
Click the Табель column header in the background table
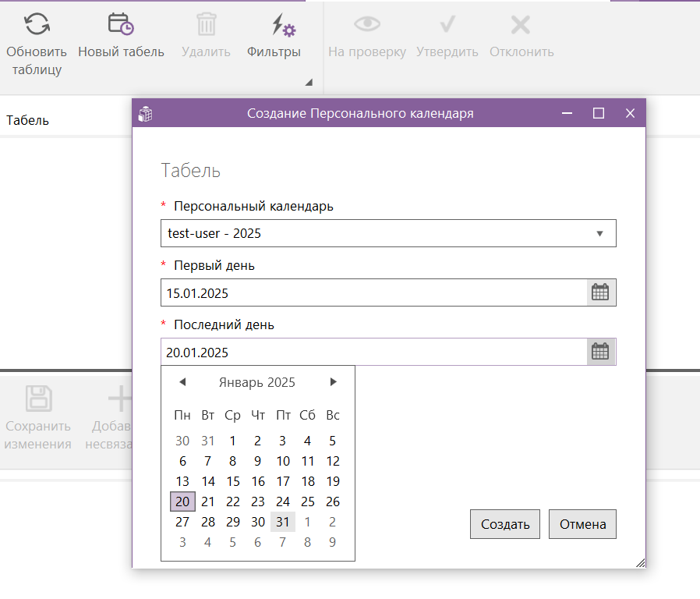[x=27, y=120]
